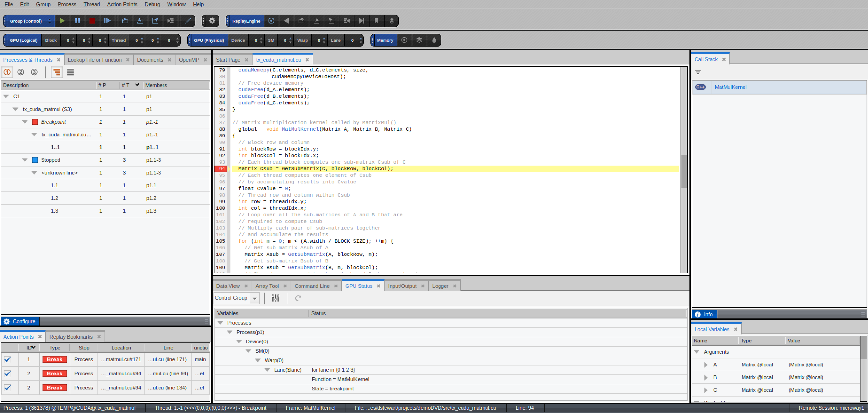The image size is (868, 413).
Task: Click ReplayEngine bookmark icon
Action: [376, 21]
